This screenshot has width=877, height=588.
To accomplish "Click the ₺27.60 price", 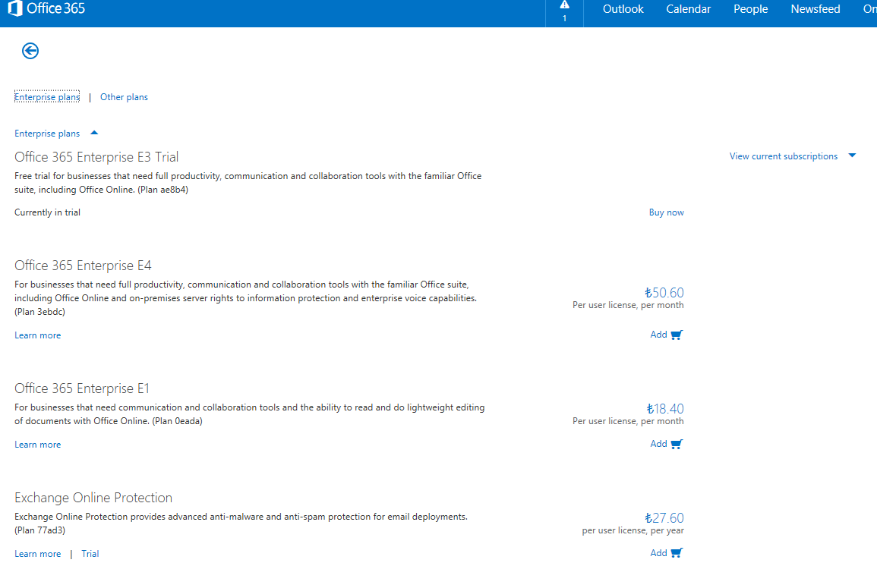I will click(x=664, y=518).
